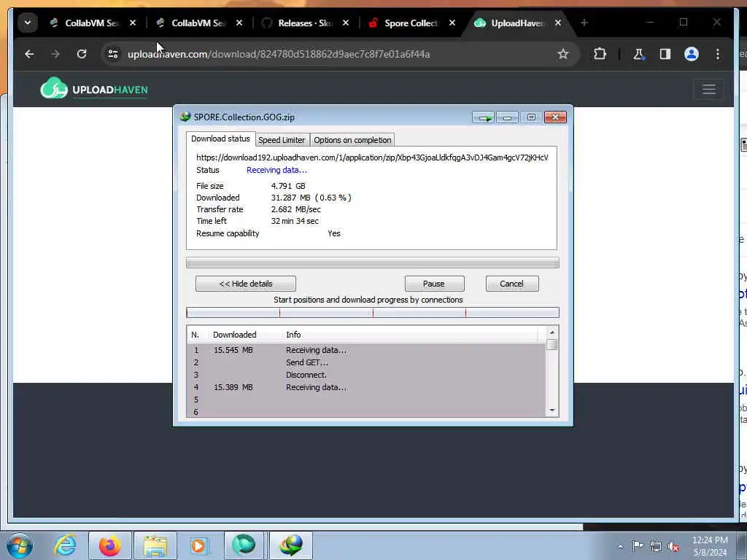The height and width of the screenshot is (560, 747).
Task: Click the transfer rate 2.682 MB/sec
Action: [x=296, y=209]
